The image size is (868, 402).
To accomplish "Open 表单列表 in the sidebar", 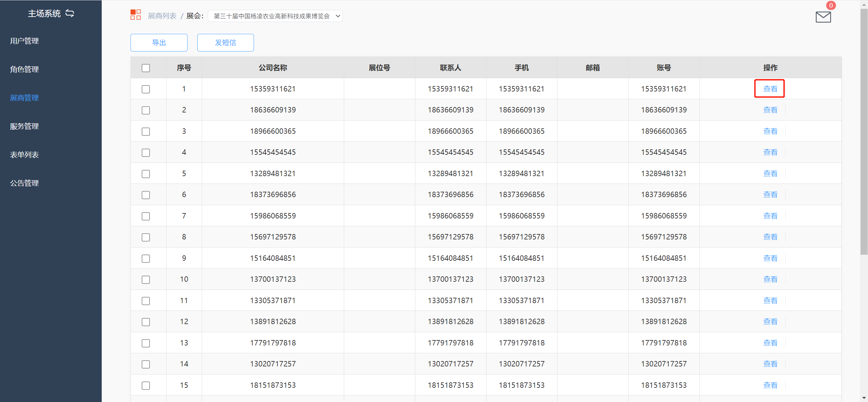I will (x=24, y=155).
